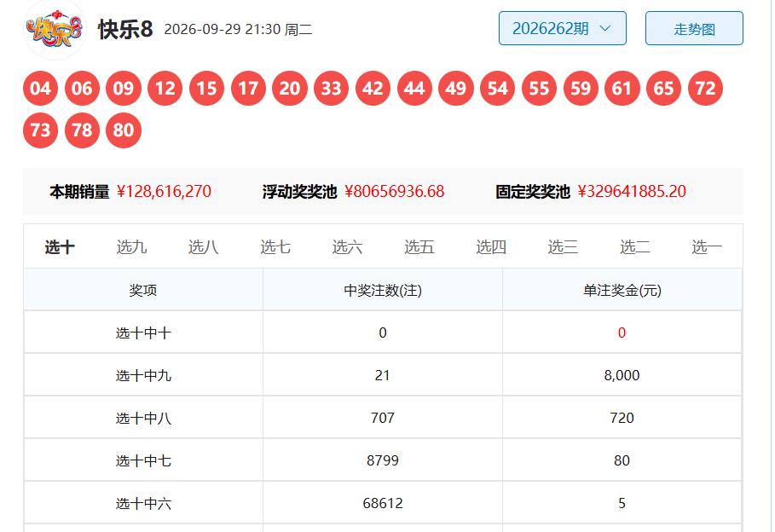This screenshot has width=775, height=532.
Task: Click winning number ball 73
Action: pyautogui.click(x=41, y=130)
